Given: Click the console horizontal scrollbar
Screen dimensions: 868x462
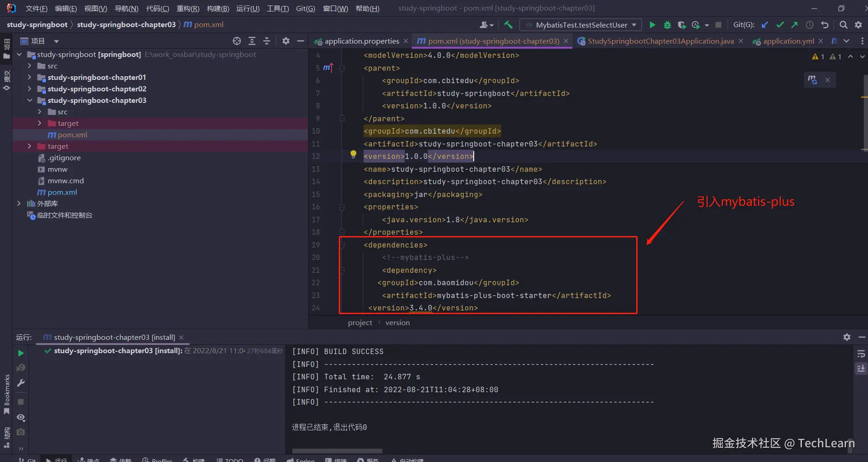Looking at the screenshot, I should pos(337,451).
